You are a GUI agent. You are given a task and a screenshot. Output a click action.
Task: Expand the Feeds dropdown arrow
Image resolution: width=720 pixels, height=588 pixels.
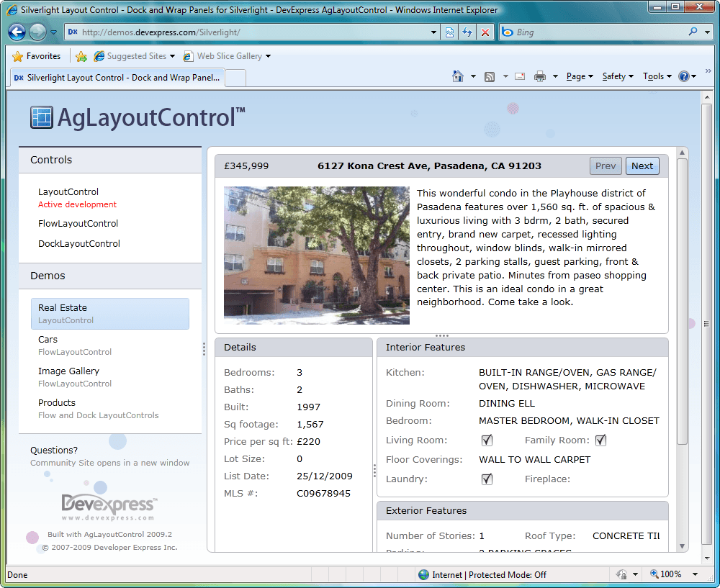pos(505,76)
